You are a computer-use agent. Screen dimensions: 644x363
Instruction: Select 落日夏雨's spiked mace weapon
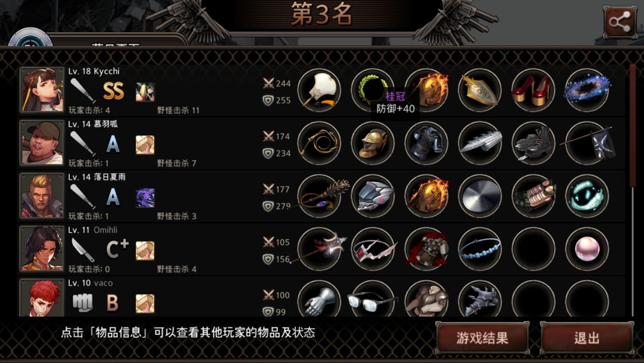pyautogui.click(x=319, y=196)
